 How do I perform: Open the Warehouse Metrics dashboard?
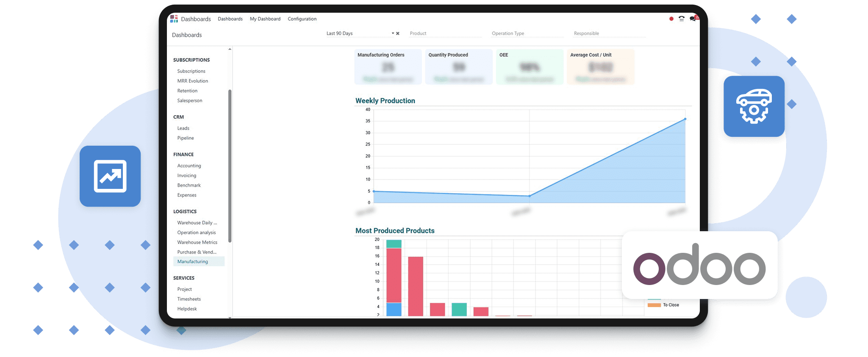(x=197, y=242)
